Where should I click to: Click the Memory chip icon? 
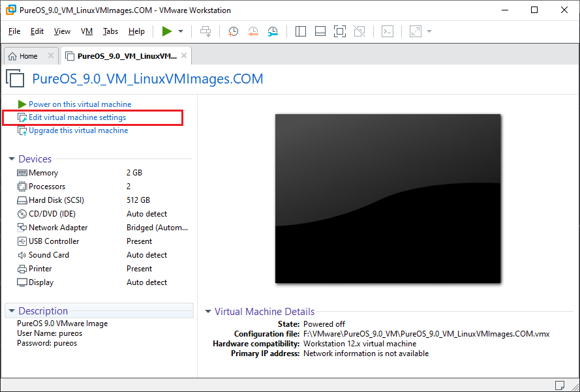[x=22, y=173]
